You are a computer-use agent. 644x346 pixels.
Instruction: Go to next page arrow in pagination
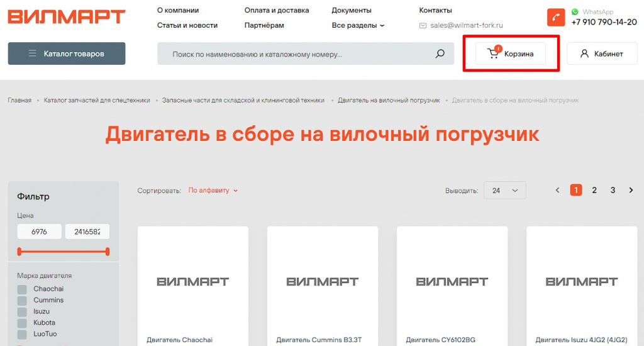(x=631, y=190)
